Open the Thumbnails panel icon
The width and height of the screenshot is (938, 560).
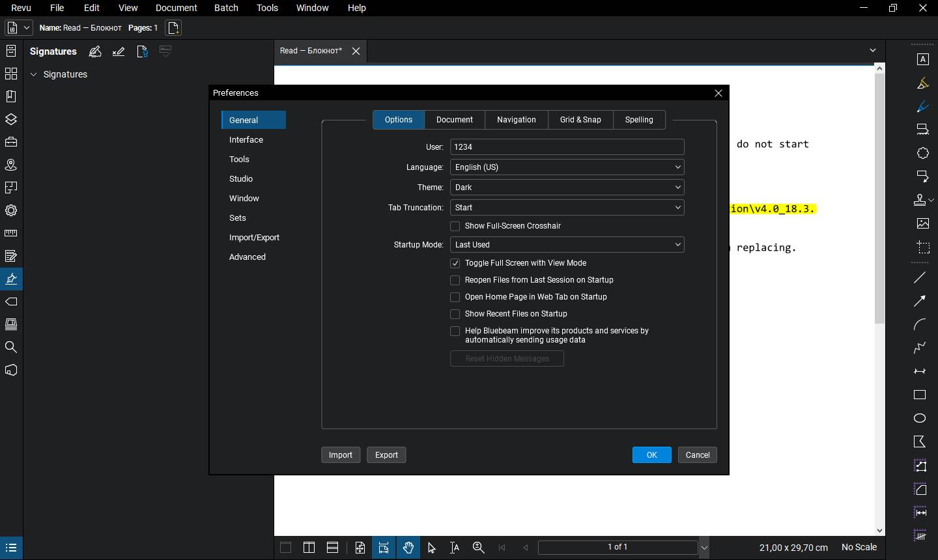(11, 74)
